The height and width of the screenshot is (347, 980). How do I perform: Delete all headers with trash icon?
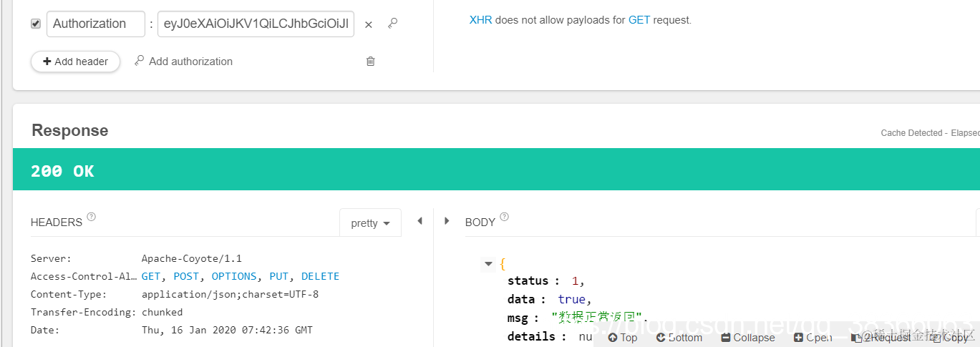(370, 62)
